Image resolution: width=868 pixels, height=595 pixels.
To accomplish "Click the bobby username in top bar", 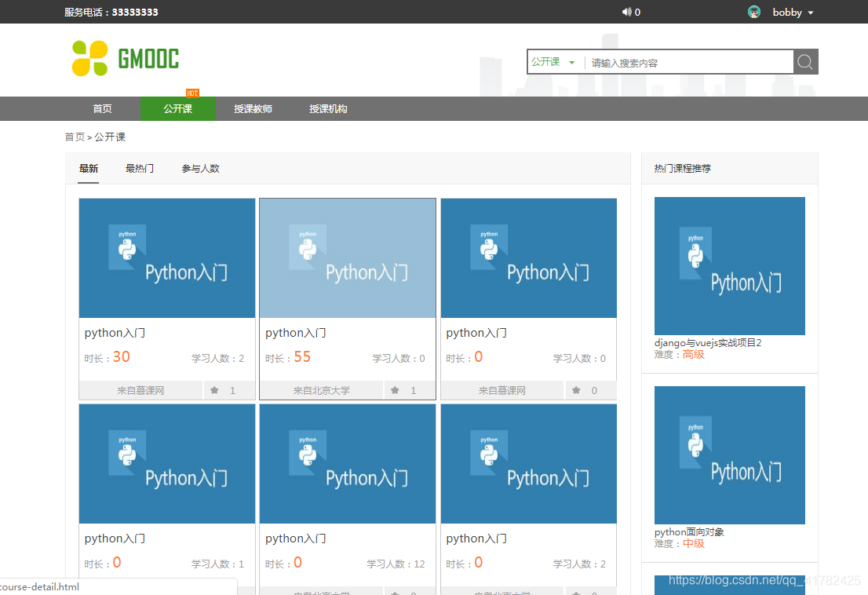I will (787, 13).
